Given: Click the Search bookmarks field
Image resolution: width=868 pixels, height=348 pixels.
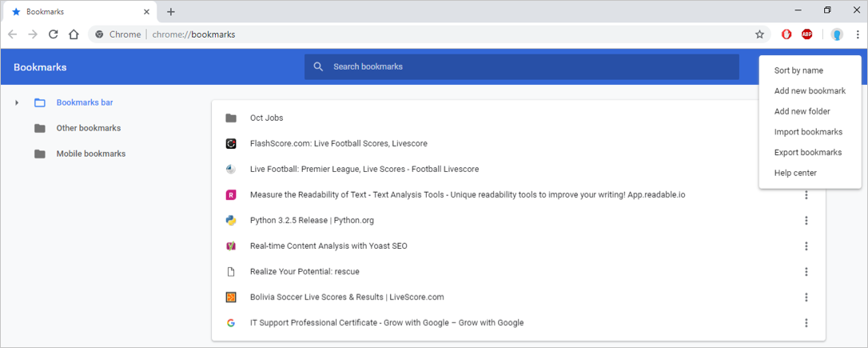Looking at the screenshot, I should [521, 66].
